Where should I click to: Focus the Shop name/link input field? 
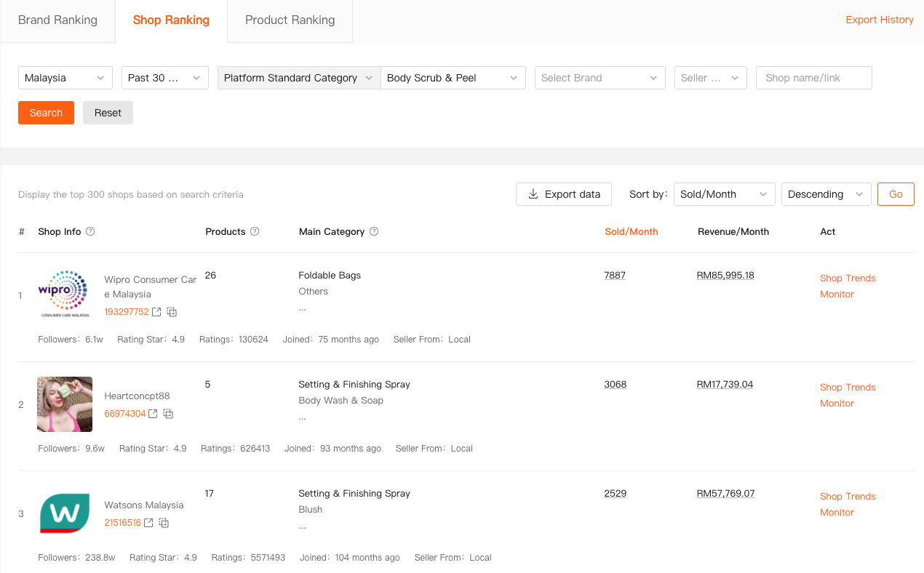pos(813,78)
